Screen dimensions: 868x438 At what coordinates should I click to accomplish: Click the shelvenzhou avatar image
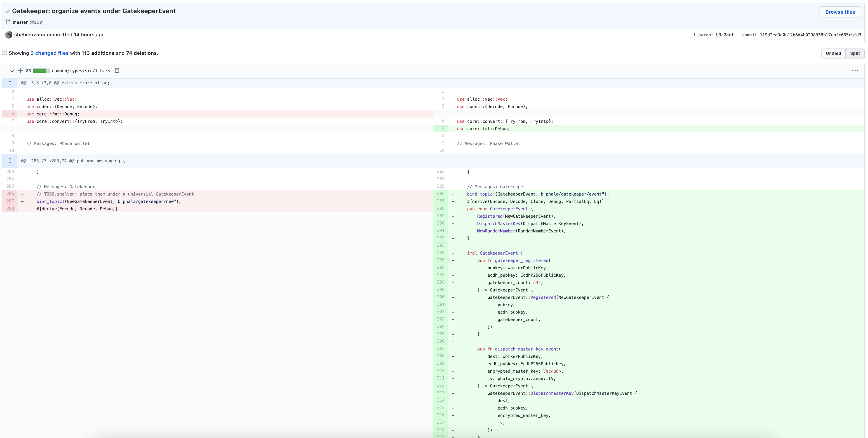[x=9, y=35]
